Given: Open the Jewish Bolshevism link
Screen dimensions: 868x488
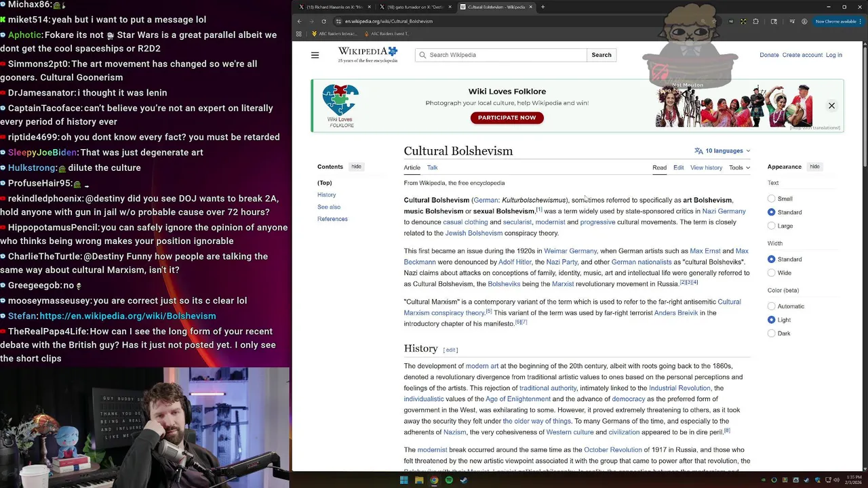Looking at the screenshot, I should tap(473, 233).
